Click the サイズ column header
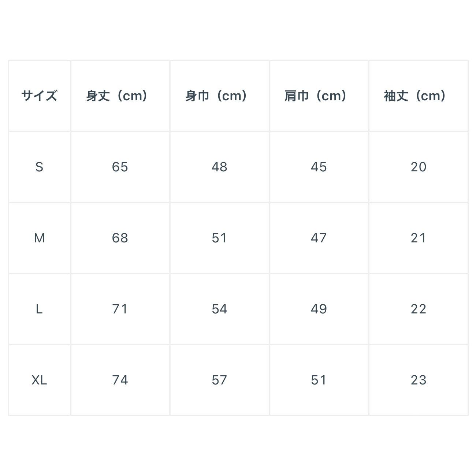The height and width of the screenshot is (476, 476). pos(39,96)
